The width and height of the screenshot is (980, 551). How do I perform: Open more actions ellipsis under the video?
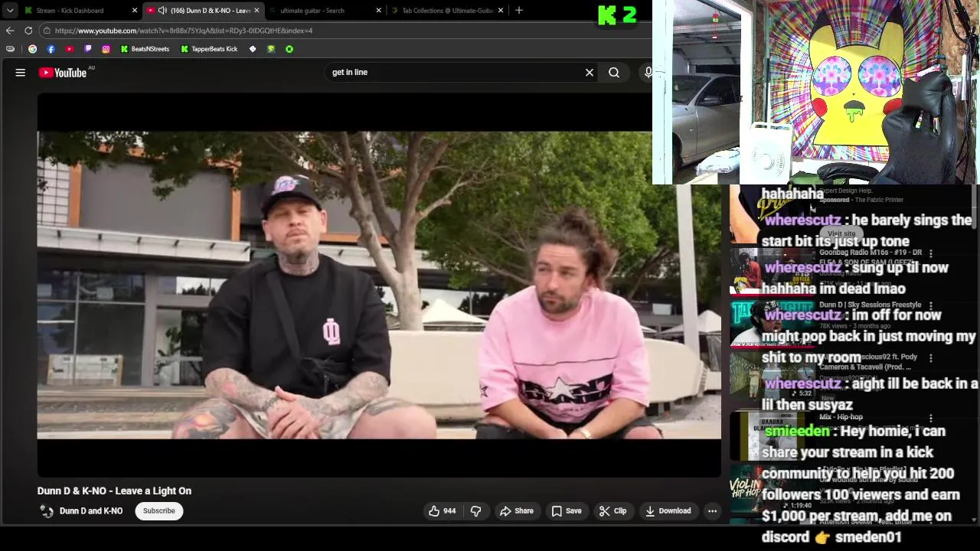712,511
